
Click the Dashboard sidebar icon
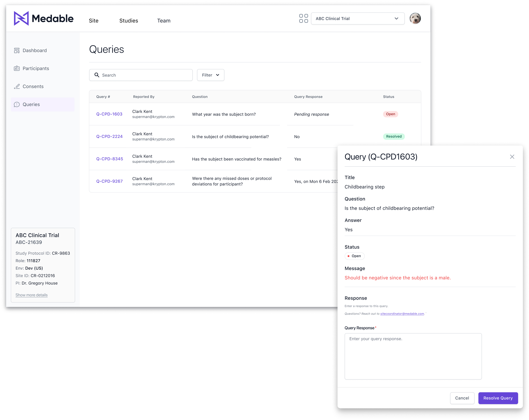click(17, 51)
